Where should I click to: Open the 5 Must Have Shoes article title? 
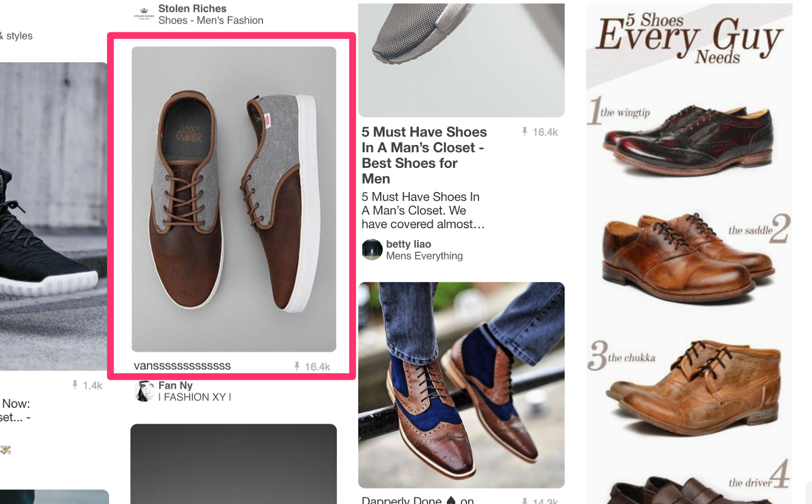tap(424, 155)
